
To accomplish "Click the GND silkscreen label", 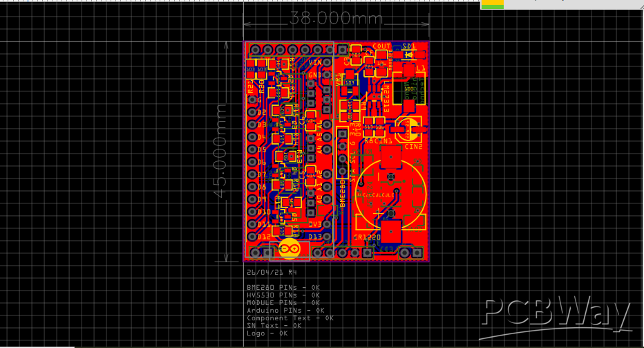I will (315, 75).
